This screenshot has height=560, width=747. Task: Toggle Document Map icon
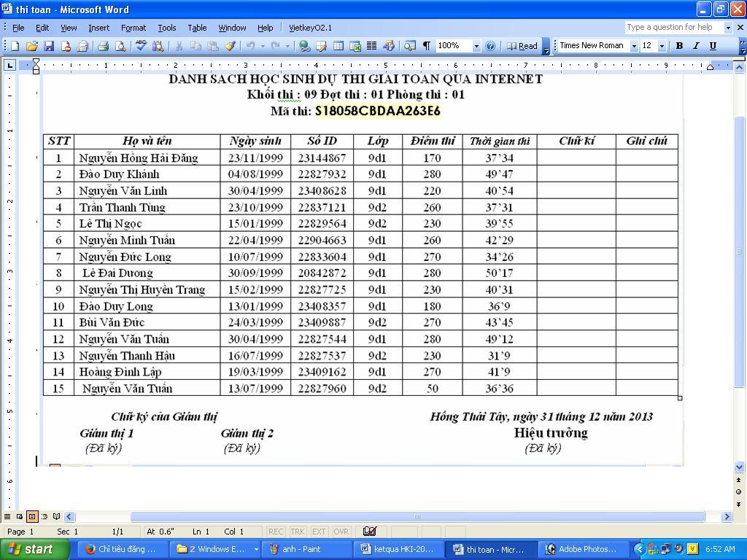[x=410, y=46]
